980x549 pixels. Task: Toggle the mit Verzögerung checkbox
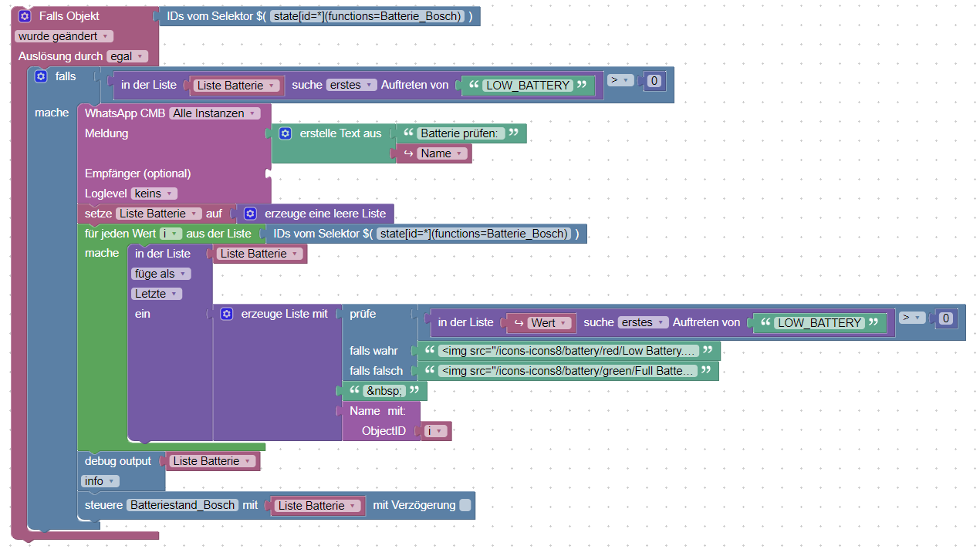465,505
